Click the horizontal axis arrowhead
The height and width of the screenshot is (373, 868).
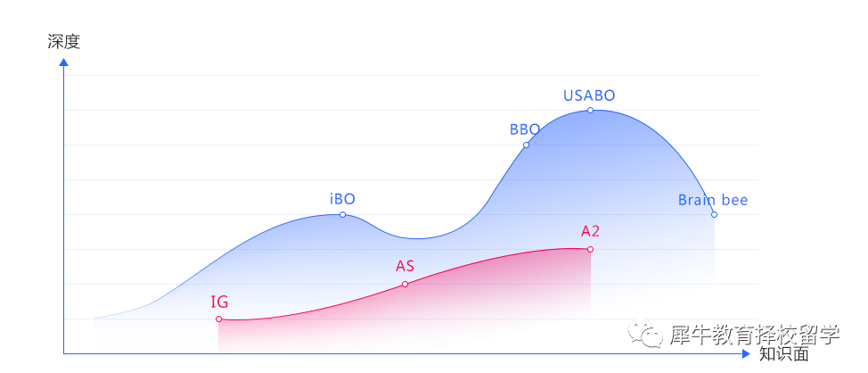pyautogui.click(x=746, y=353)
